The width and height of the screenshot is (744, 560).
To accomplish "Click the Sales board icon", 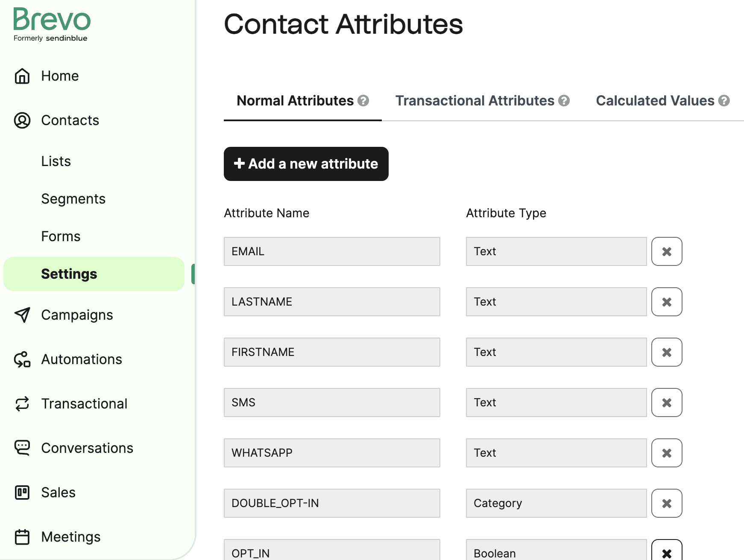I will [22, 493].
